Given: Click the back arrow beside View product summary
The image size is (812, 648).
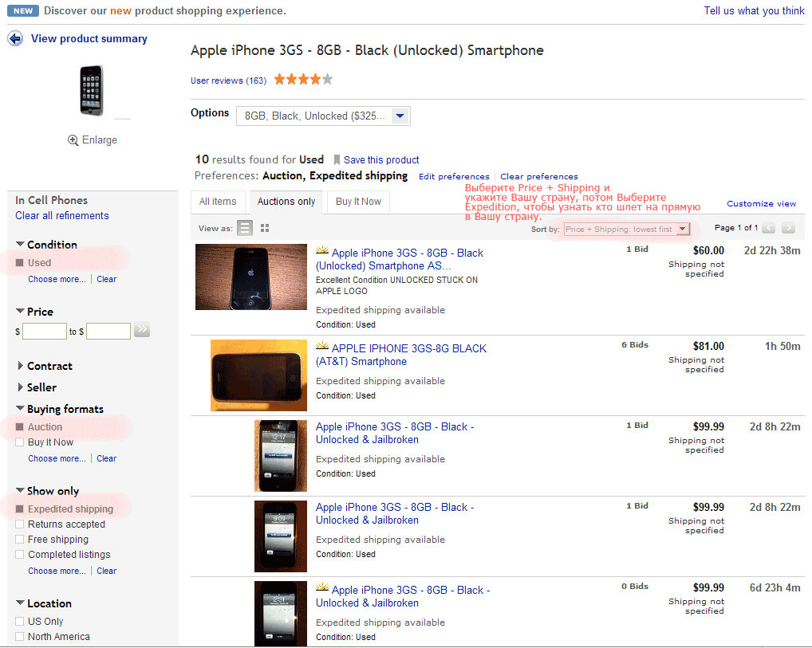Looking at the screenshot, I should pyautogui.click(x=15, y=37).
